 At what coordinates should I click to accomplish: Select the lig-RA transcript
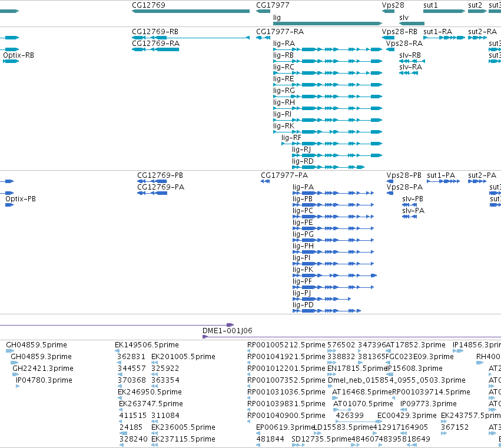coord(327,49)
